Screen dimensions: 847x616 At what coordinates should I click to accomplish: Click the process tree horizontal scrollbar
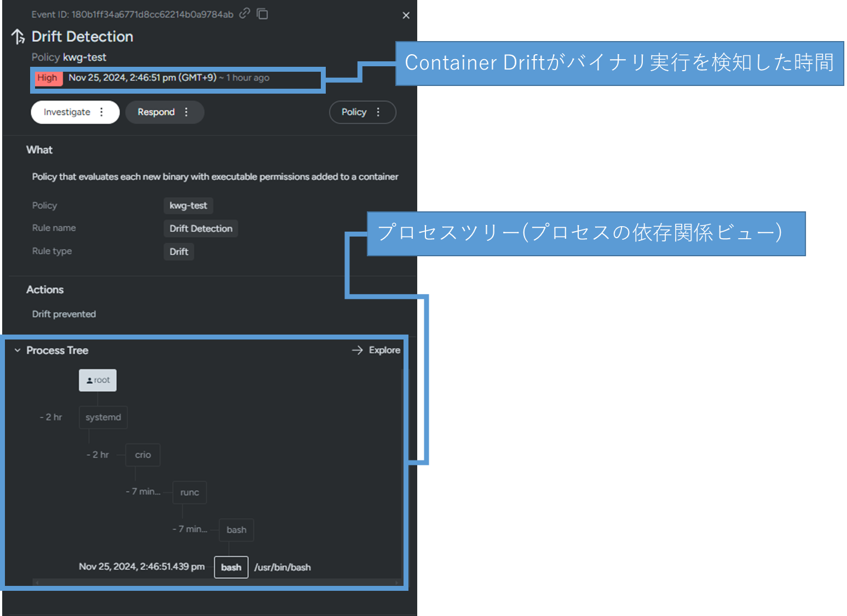point(216,582)
